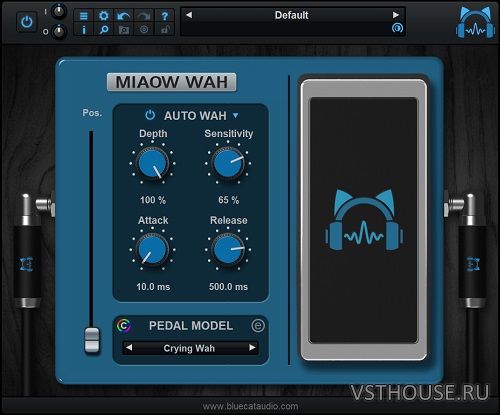
Task: Click the info 'i' icon
Action: coord(84,29)
